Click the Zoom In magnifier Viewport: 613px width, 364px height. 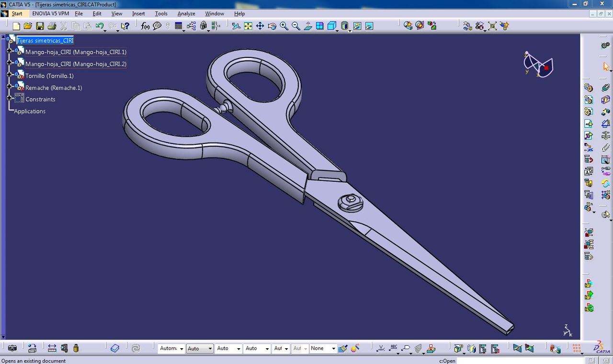tap(284, 26)
